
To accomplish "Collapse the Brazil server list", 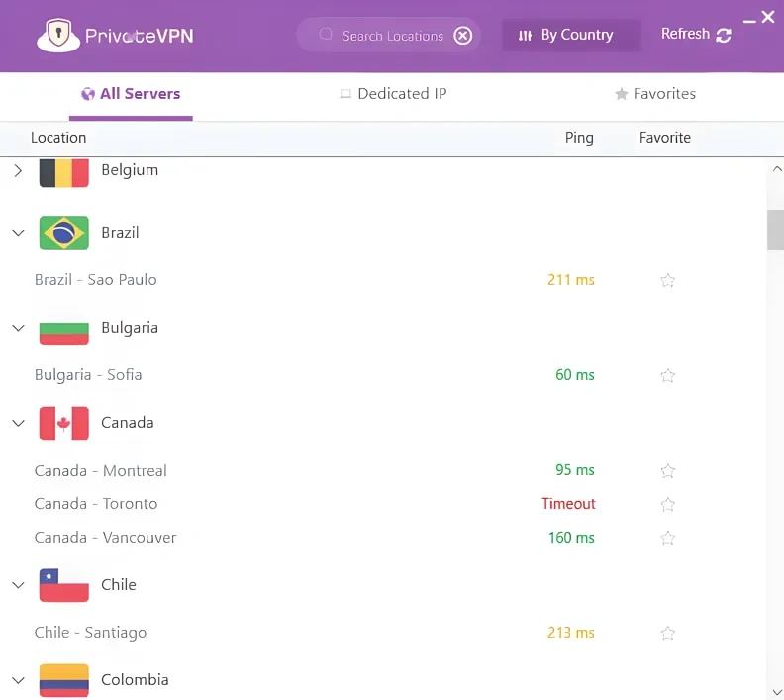I will (x=18, y=233).
